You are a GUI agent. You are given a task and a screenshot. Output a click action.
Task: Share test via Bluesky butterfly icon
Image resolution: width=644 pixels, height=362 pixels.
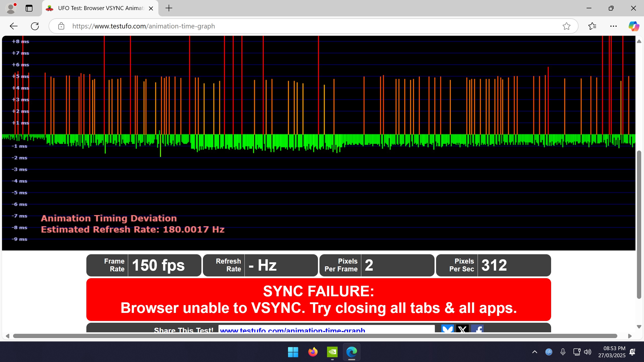447,329
